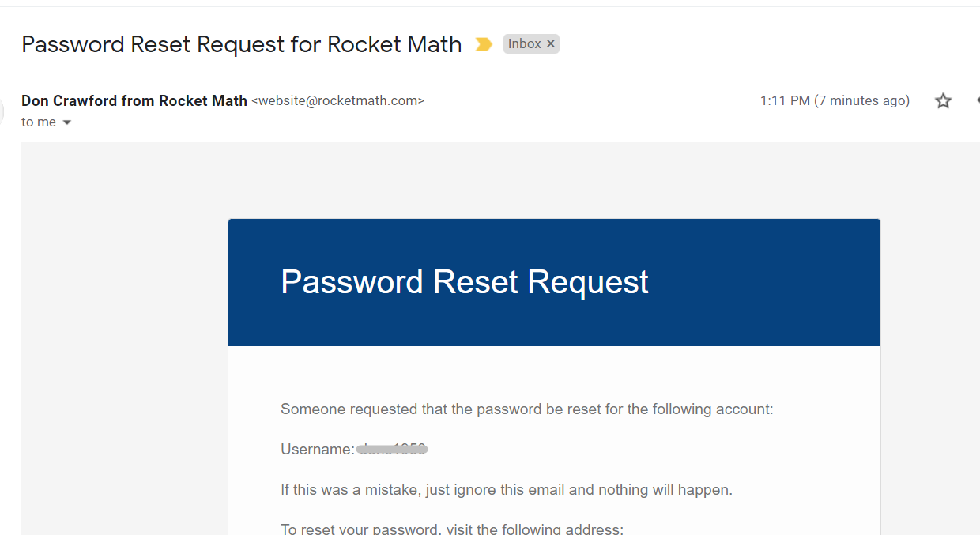The height and width of the screenshot is (535, 980).
Task: Click sender name Don Crawford from Rocket Math
Action: (134, 100)
